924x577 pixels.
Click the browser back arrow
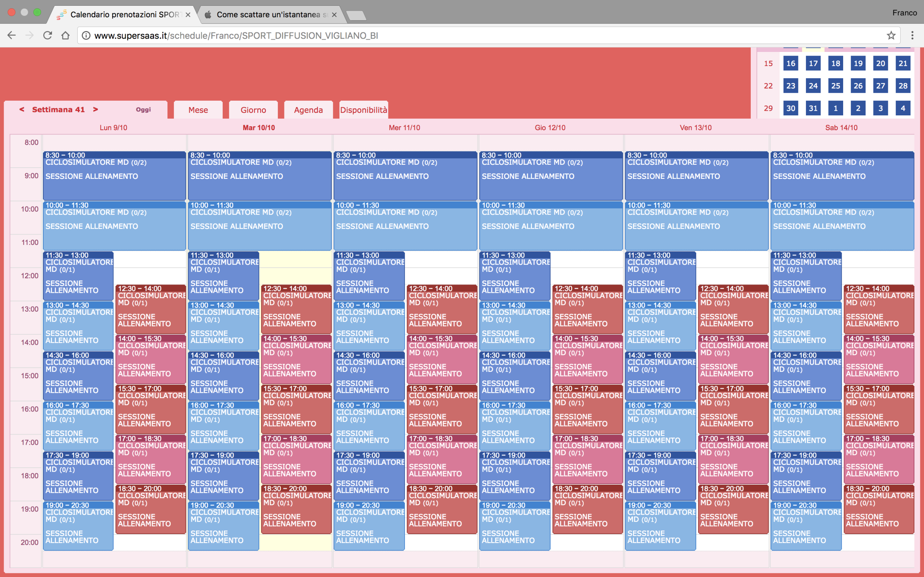(12, 35)
